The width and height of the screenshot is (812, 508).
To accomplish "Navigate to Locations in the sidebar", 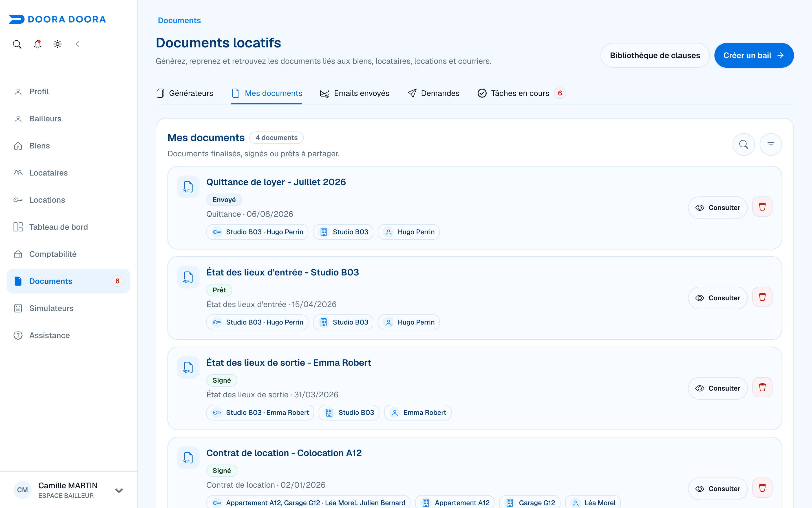I will click(69, 200).
